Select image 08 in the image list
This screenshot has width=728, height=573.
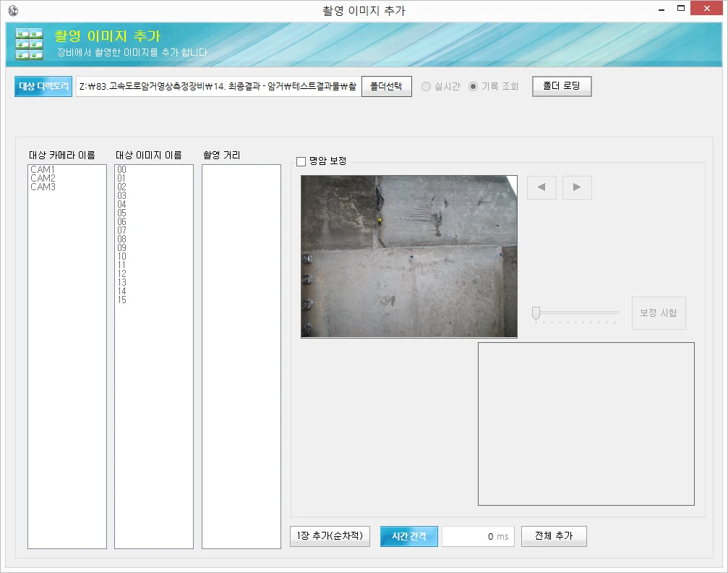pyautogui.click(x=121, y=239)
